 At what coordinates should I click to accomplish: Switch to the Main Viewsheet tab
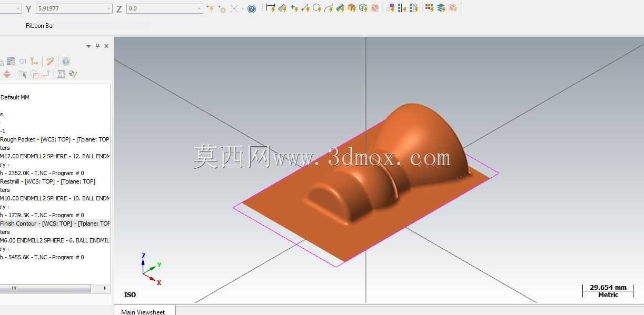point(143,311)
